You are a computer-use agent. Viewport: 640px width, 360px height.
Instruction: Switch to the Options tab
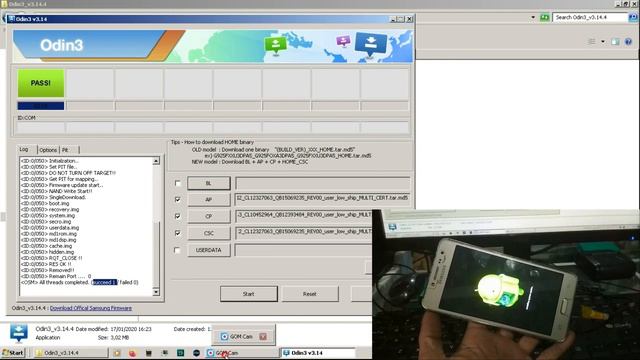tap(48, 150)
